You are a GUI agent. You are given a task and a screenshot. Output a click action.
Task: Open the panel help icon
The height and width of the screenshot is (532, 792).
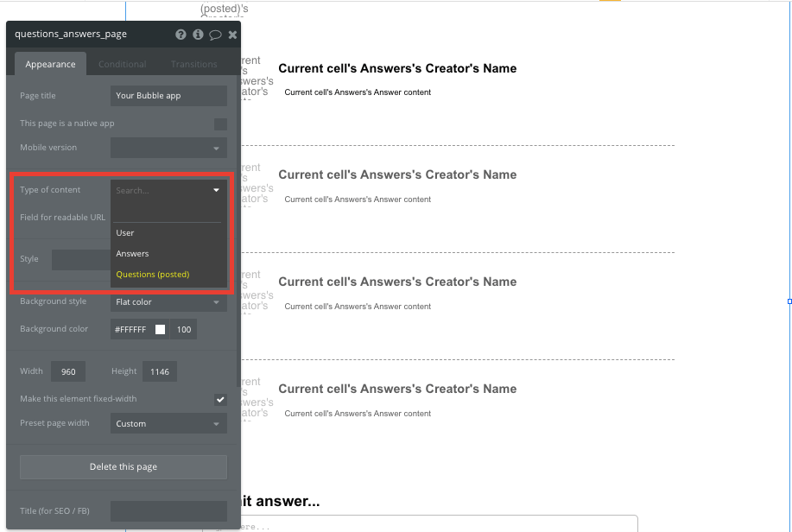pyautogui.click(x=180, y=34)
